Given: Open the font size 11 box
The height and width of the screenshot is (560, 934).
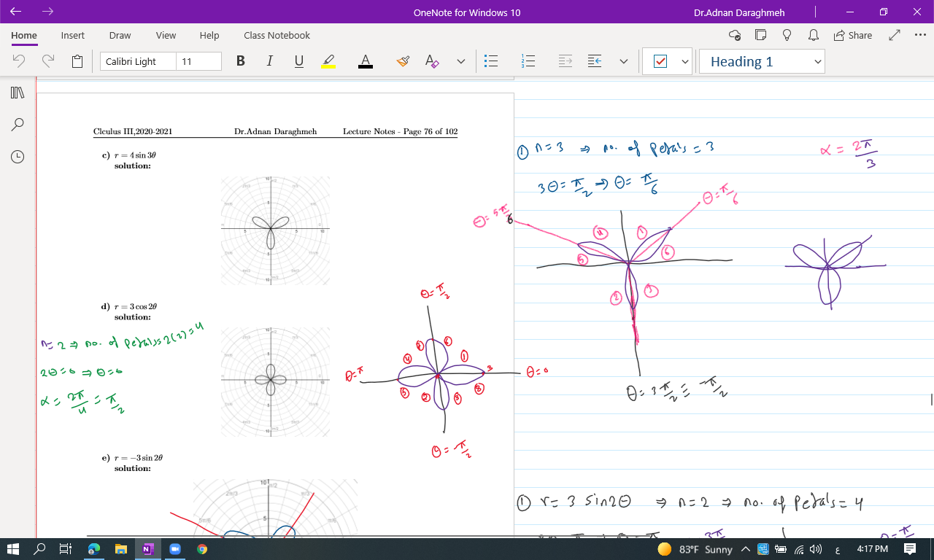Looking at the screenshot, I should click(198, 61).
